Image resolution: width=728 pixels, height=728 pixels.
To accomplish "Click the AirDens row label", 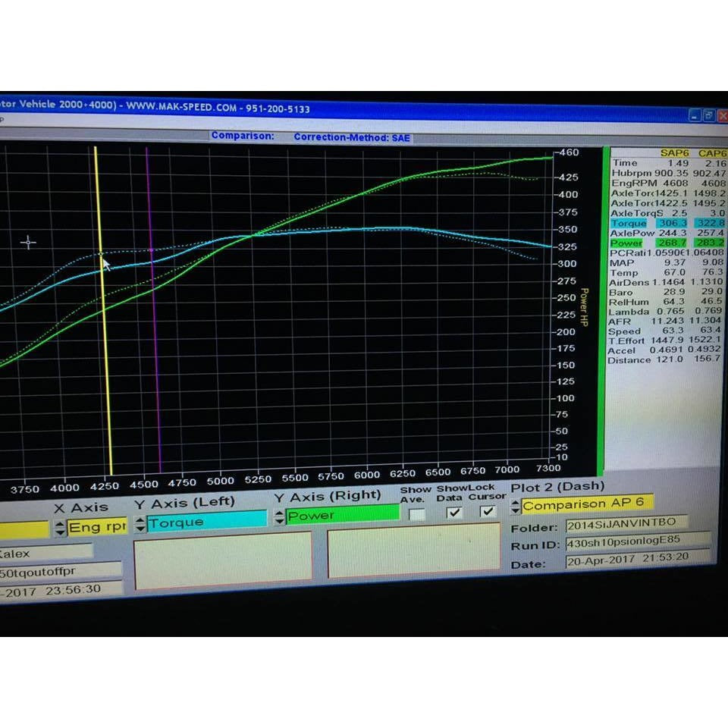I will [629, 283].
